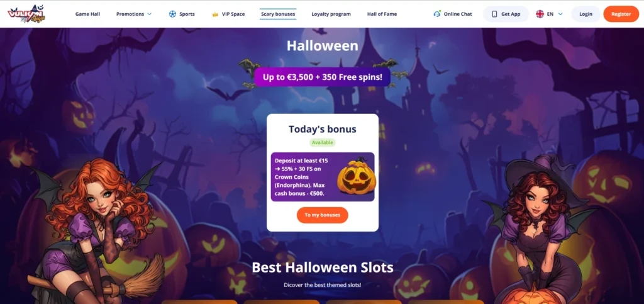The height and width of the screenshot is (304, 644).
Task: Click the UK flag language icon
Action: pos(540,14)
